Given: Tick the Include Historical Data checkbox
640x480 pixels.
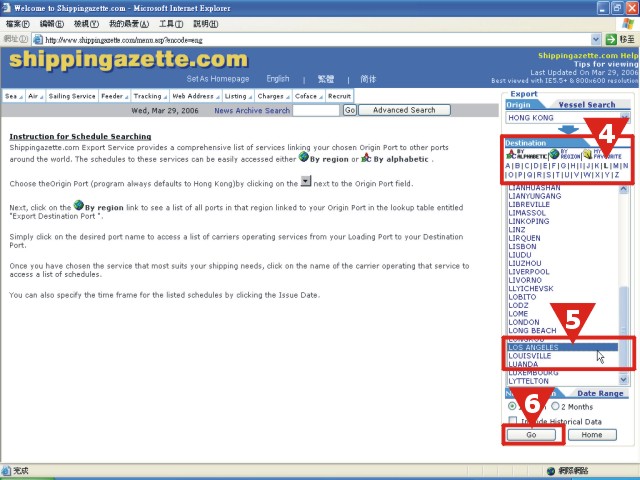Looking at the screenshot, I should pos(513,420).
